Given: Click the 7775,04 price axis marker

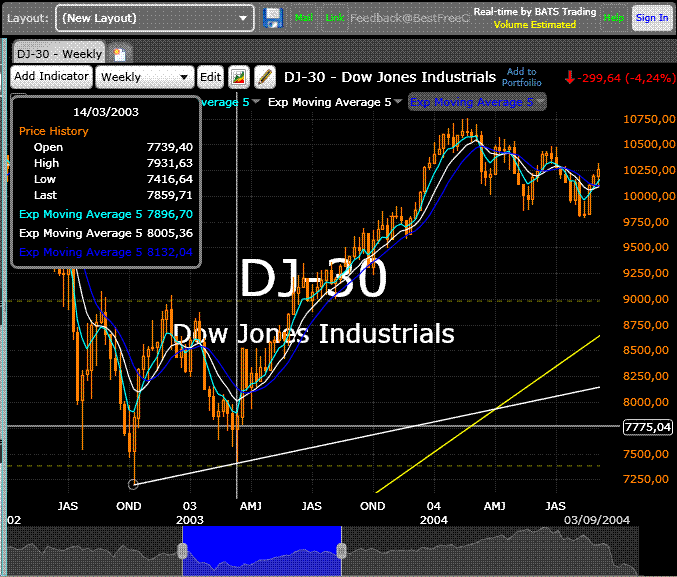Looking at the screenshot, I should click(x=648, y=427).
